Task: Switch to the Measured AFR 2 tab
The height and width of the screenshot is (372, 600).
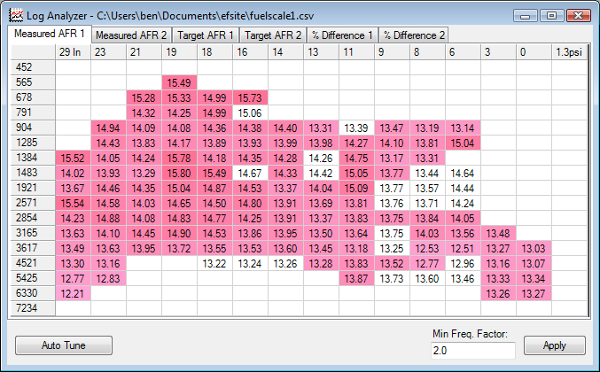Action: tap(131, 35)
